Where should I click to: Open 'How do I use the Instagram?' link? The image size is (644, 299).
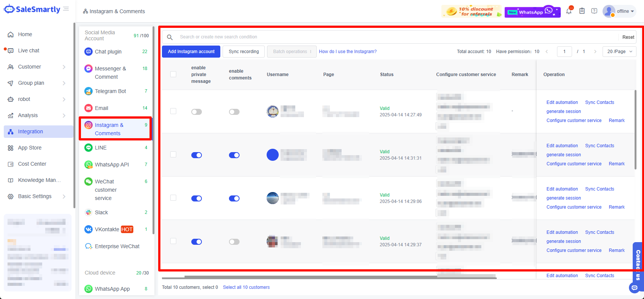pos(348,52)
